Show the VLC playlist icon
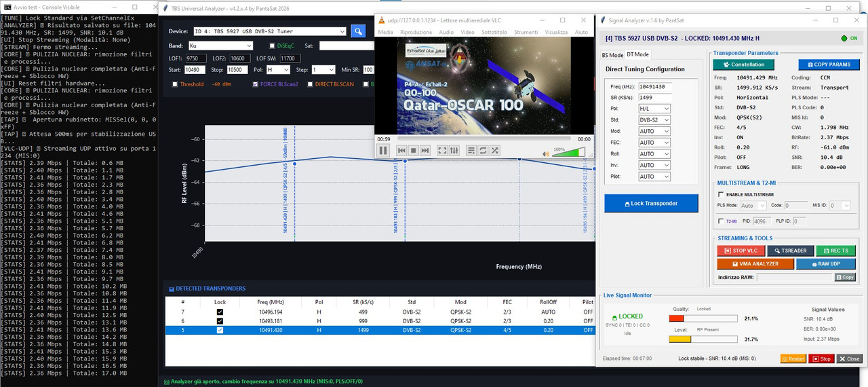The height and width of the screenshot is (387, 868). [x=471, y=150]
